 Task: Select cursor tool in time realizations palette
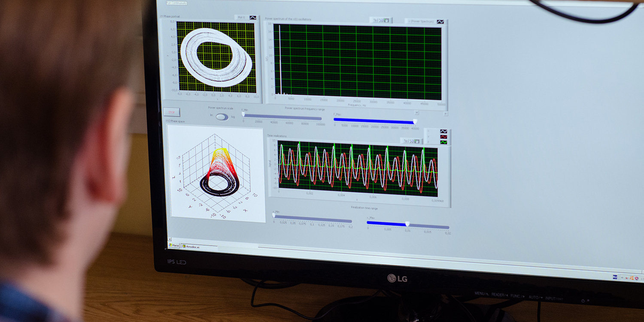point(406,141)
